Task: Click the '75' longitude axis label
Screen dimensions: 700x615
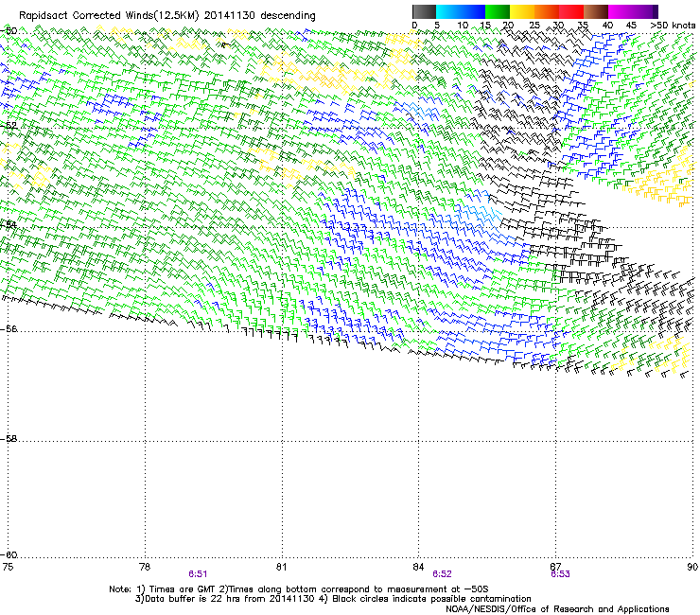Action: pyautogui.click(x=8, y=567)
